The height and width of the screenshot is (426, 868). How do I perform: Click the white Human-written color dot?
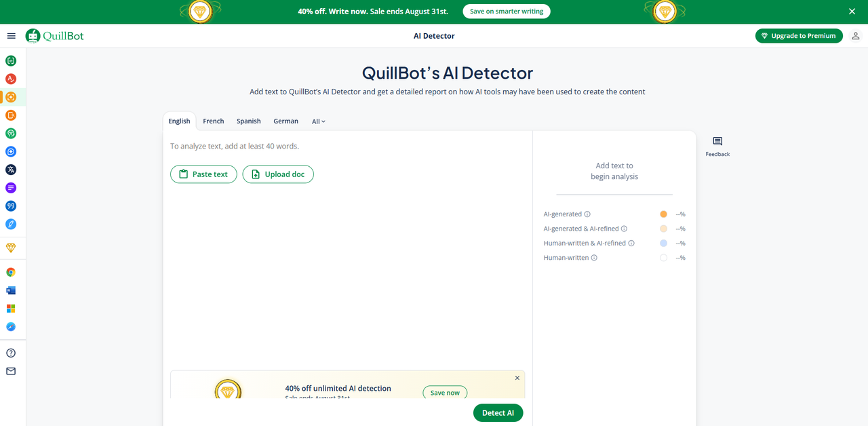point(663,258)
